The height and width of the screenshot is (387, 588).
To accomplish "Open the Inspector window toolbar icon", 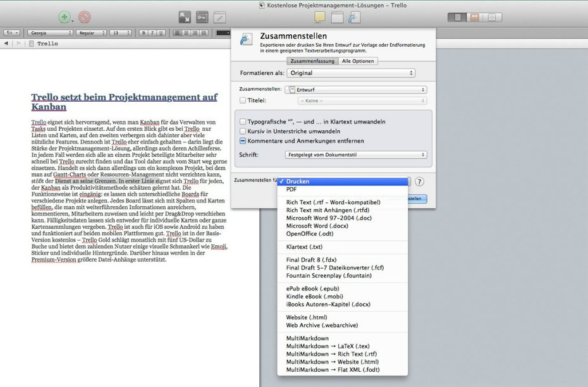I will (x=337, y=17).
